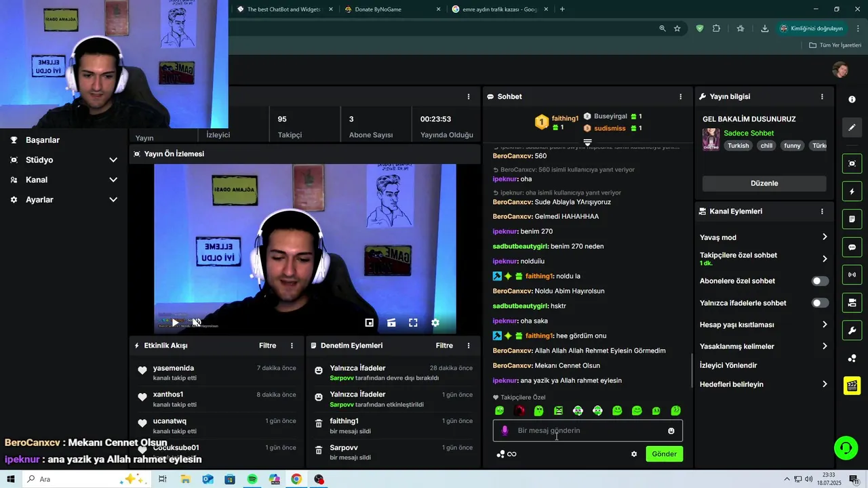The image size is (868, 488).
Task: Open preview settings gear in stream preview
Action: (x=435, y=323)
